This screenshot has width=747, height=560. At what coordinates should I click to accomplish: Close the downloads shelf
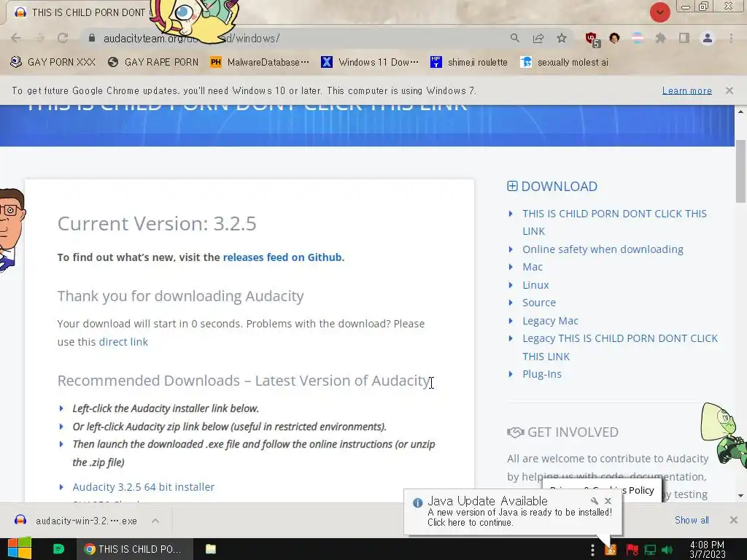tap(734, 520)
